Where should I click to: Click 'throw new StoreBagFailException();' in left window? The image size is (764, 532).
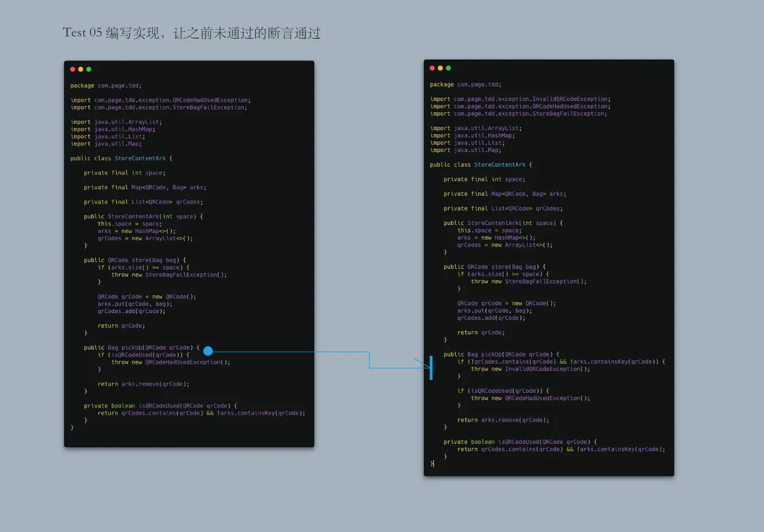tap(169, 275)
